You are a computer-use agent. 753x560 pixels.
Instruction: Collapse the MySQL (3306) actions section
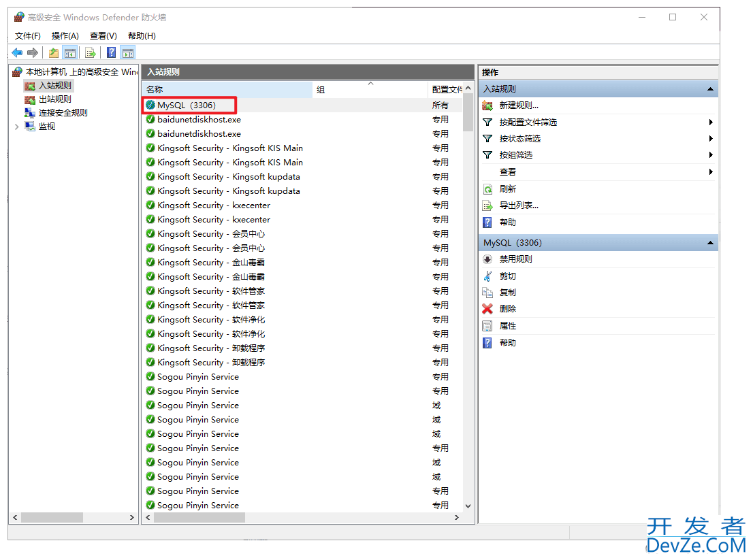(710, 243)
